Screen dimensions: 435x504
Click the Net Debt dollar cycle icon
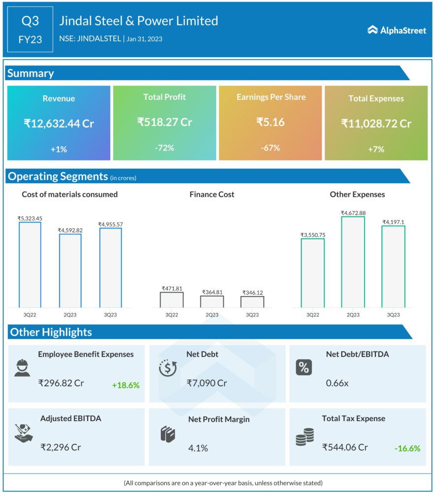167,368
